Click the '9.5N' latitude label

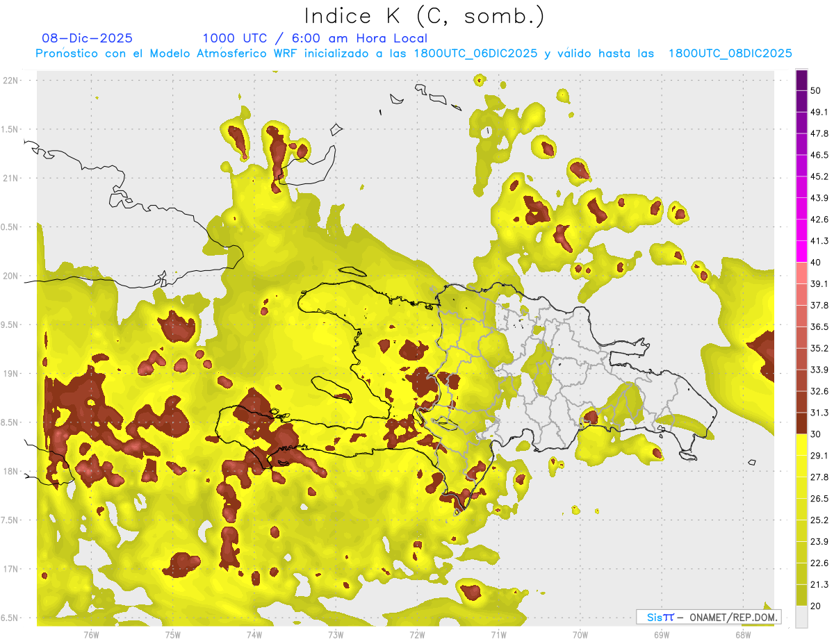pos(10,325)
